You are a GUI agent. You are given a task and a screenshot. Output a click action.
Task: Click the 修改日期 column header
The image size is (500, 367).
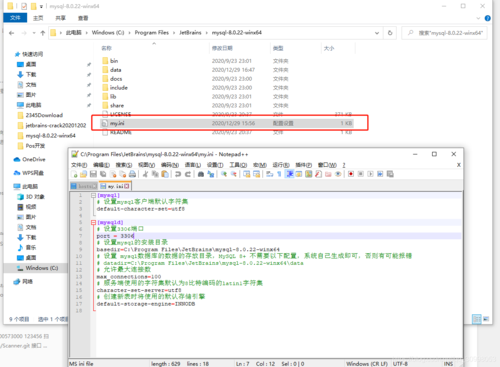click(222, 48)
